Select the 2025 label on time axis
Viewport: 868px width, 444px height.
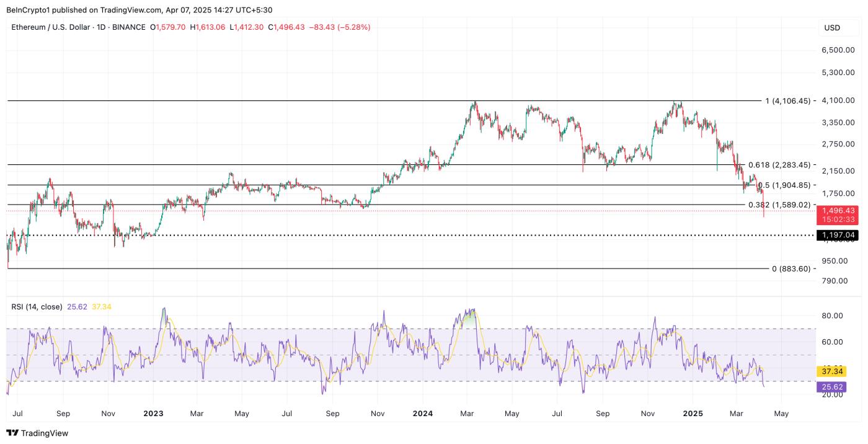coord(692,413)
